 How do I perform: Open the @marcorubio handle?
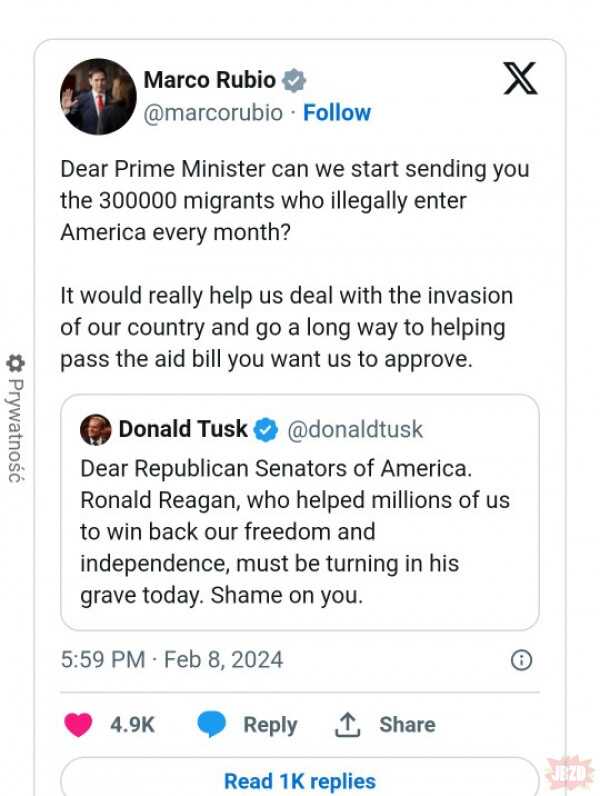click(213, 113)
